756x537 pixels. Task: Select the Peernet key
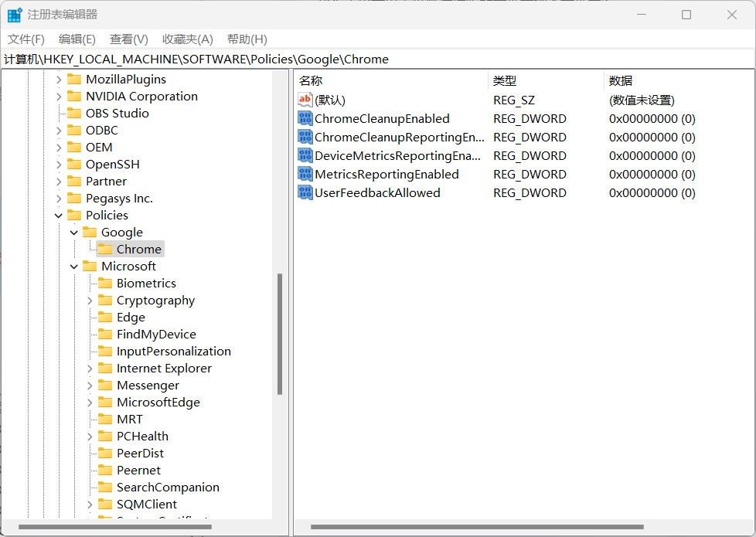click(139, 470)
